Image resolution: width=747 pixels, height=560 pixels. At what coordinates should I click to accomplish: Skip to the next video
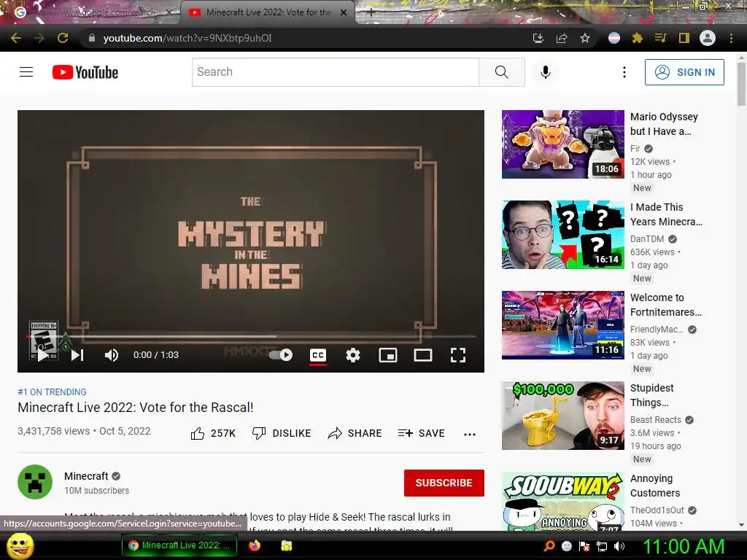click(x=77, y=355)
